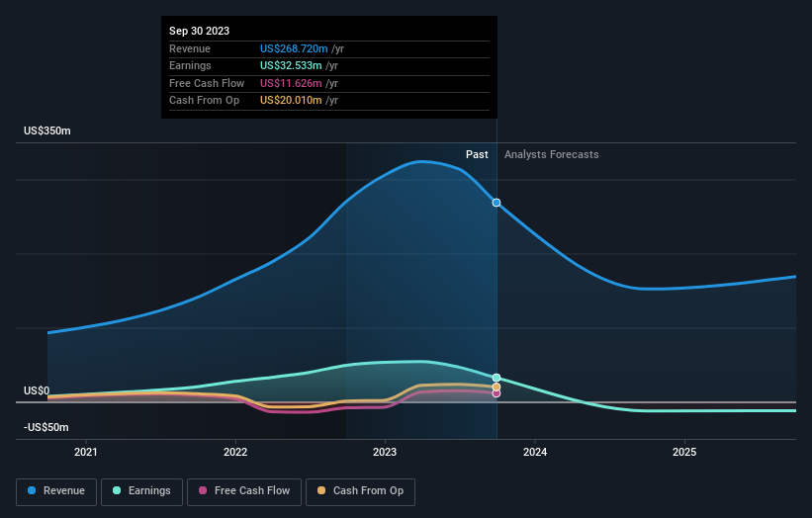The height and width of the screenshot is (518, 812).
Task: Click the US$20.010m cash from op value
Action: pyautogui.click(x=291, y=101)
